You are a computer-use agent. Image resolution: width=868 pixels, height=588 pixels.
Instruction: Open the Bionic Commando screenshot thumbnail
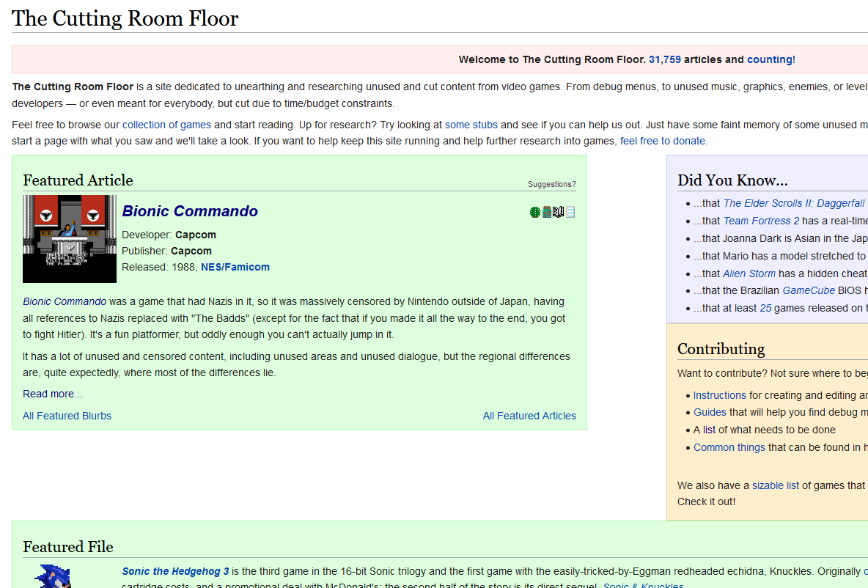click(x=70, y=238)
